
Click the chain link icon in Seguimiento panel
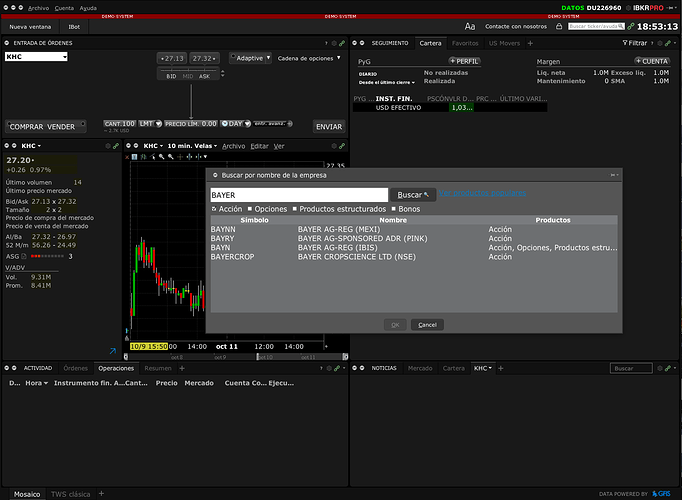[668, 43]
